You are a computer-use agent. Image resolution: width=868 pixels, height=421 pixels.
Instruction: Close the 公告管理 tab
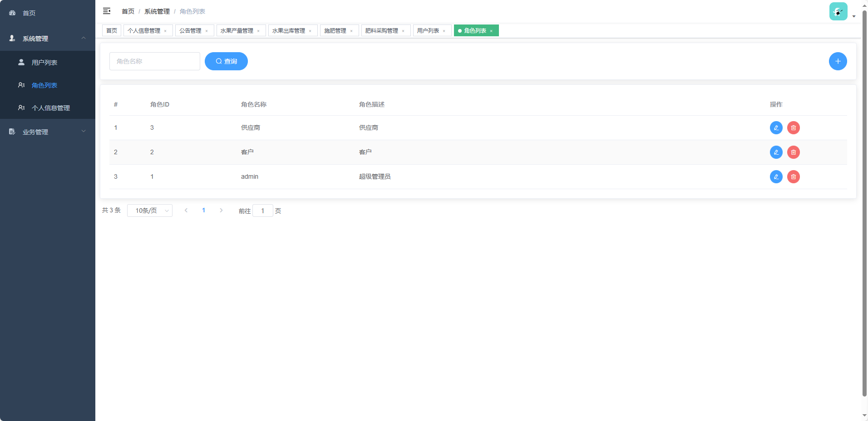coord(207,31)
